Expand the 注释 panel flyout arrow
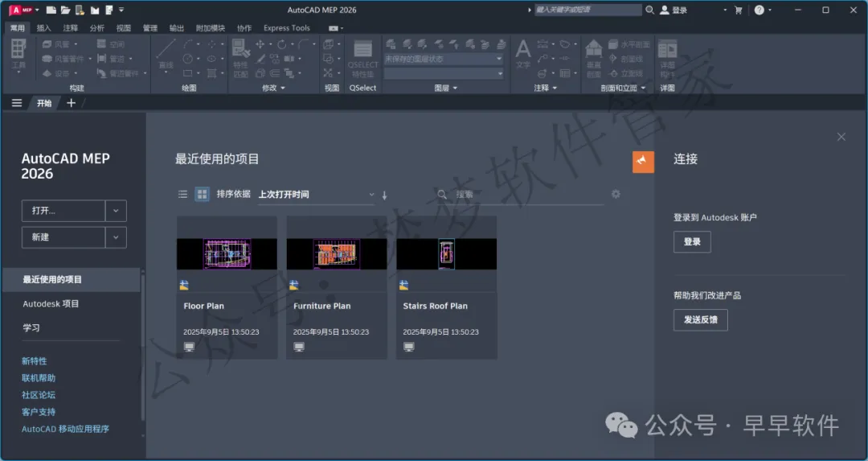 tap(555, 88)
